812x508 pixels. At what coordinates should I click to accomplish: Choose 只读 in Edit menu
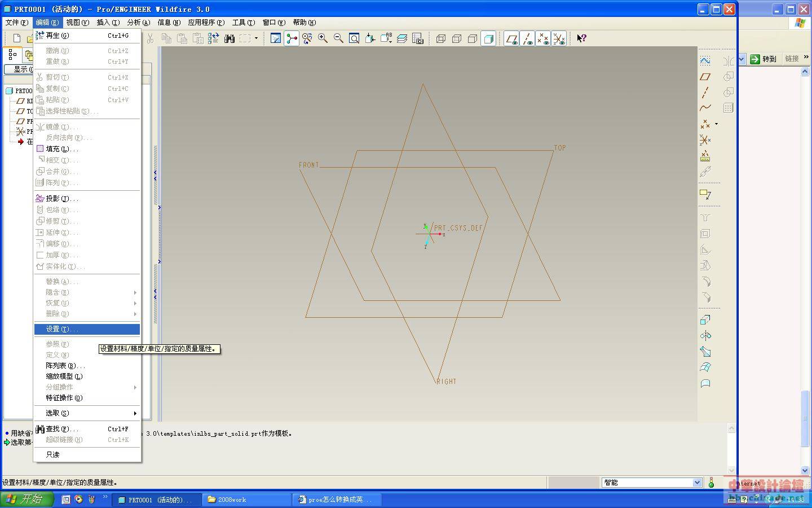[87, 455]
